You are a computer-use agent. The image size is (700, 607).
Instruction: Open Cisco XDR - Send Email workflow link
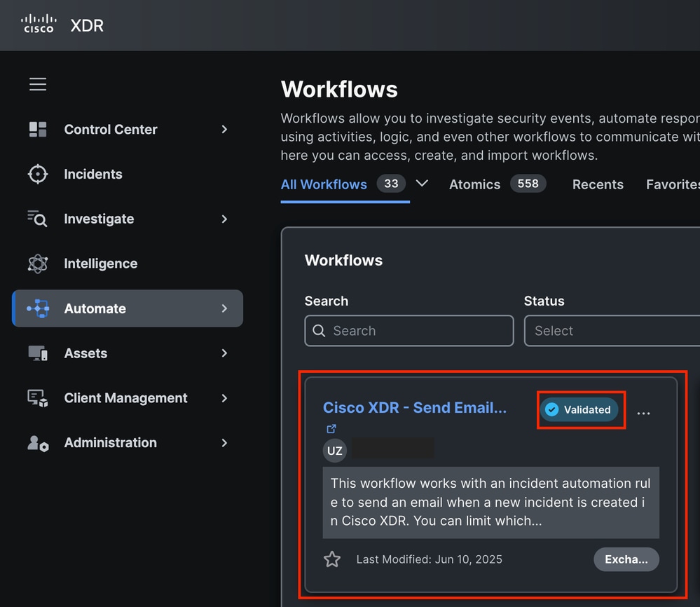pyautogui.click(x=415, y=408)
